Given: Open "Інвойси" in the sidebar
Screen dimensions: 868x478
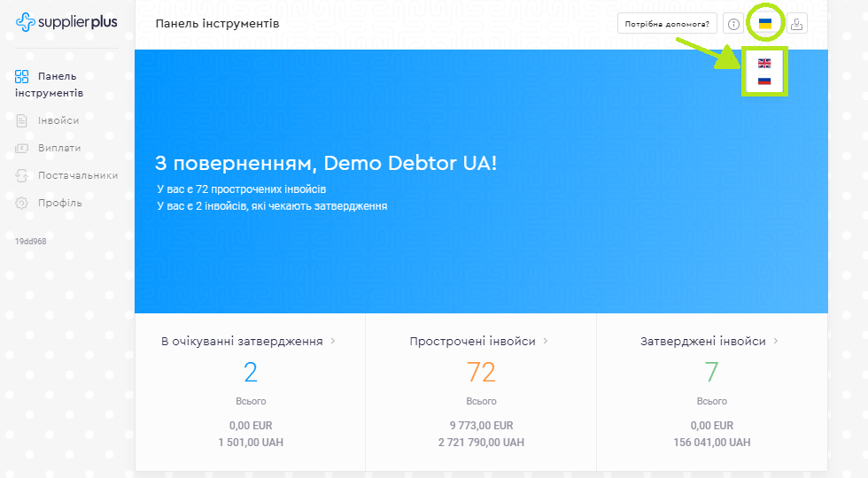Looking at the screenshot, I should coord(58,120).
